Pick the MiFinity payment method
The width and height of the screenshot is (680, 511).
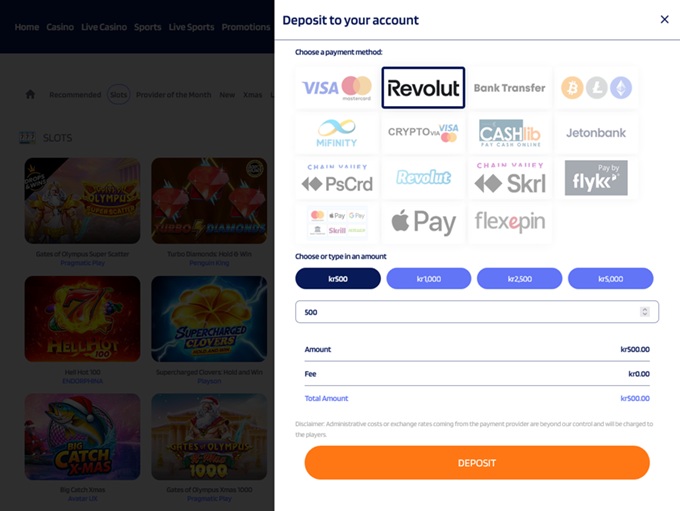coord(337,133)
